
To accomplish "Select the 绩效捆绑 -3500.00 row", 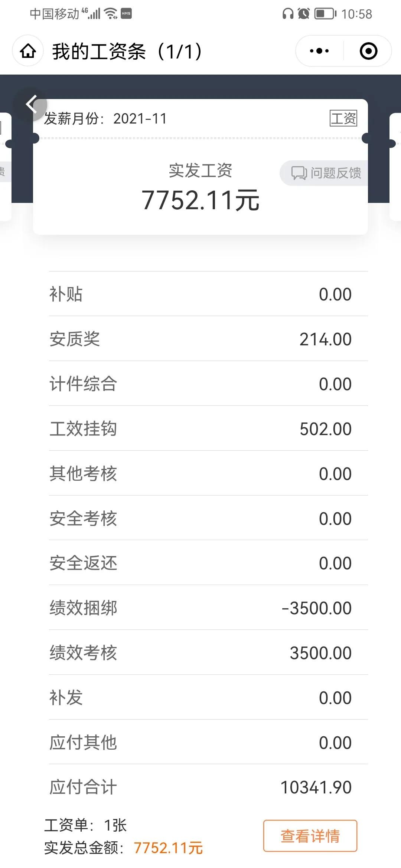I will tap(200, 608).
